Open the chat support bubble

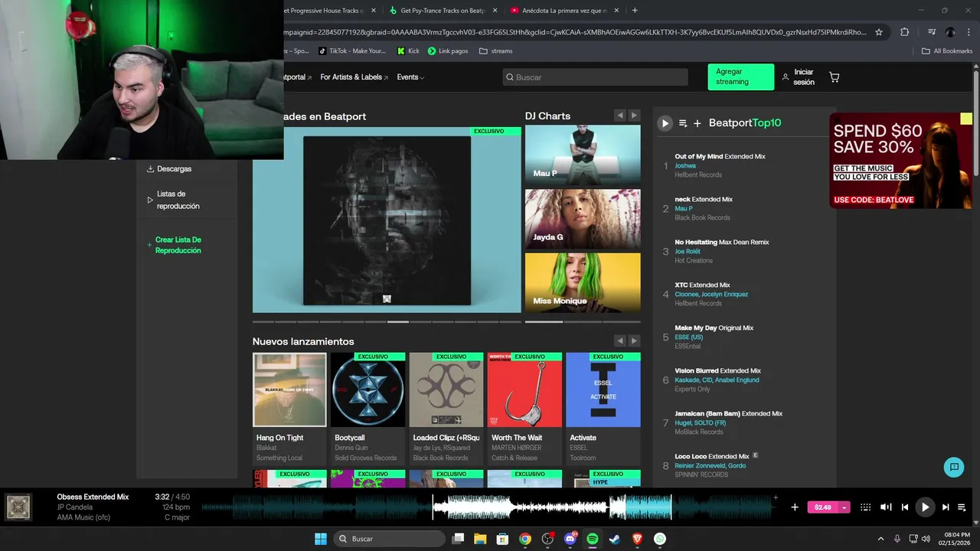tap(954, 467)
